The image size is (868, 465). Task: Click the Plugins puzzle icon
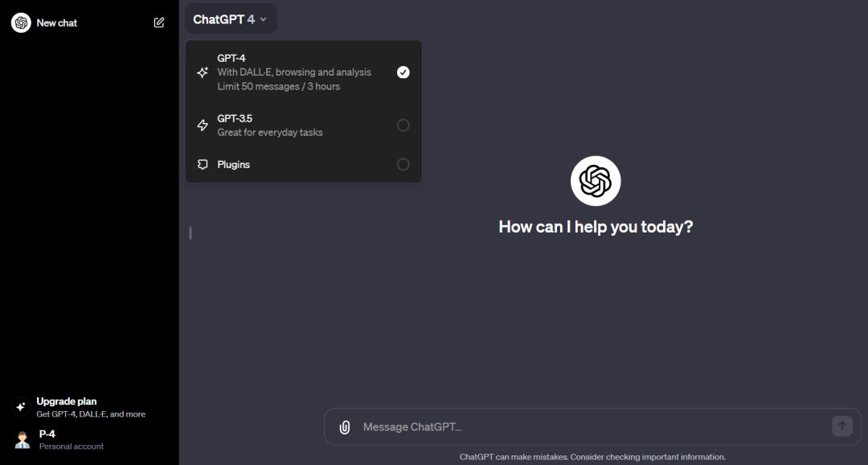(x=203, y=165)
